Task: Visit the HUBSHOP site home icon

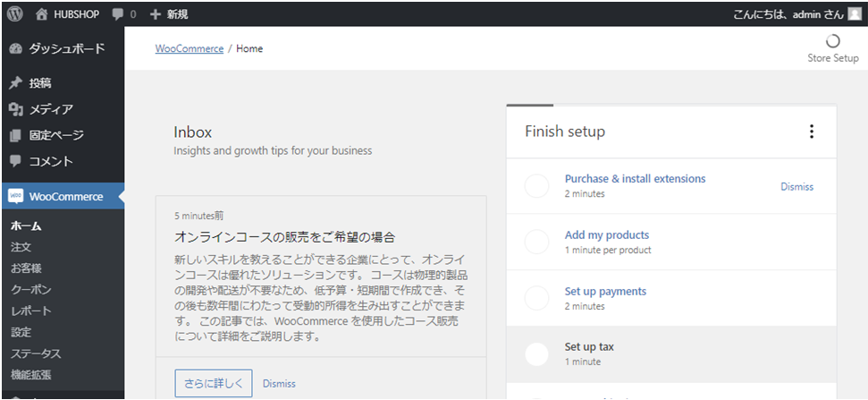Action: (x=41, y=14)
